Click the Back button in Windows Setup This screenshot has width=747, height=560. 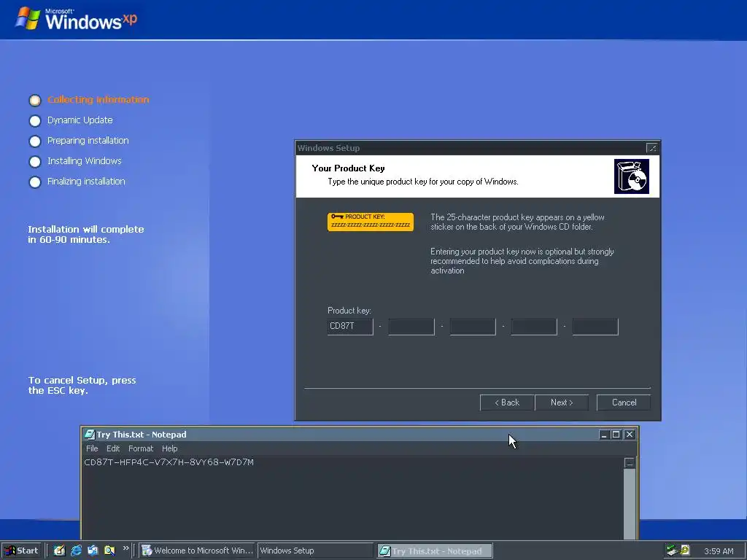[x=507, y=402]
